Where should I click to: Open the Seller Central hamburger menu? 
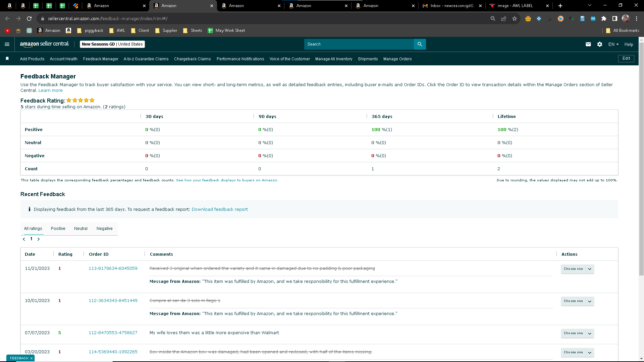point(7,44)
